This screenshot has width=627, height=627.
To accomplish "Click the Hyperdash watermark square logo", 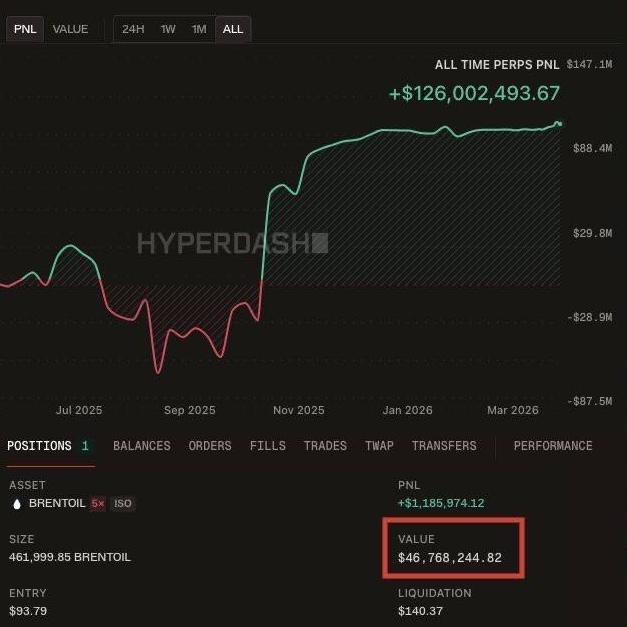I will 320,243.
